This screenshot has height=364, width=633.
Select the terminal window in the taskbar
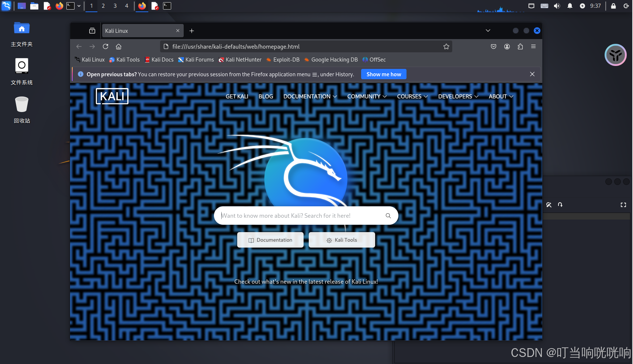167,6
